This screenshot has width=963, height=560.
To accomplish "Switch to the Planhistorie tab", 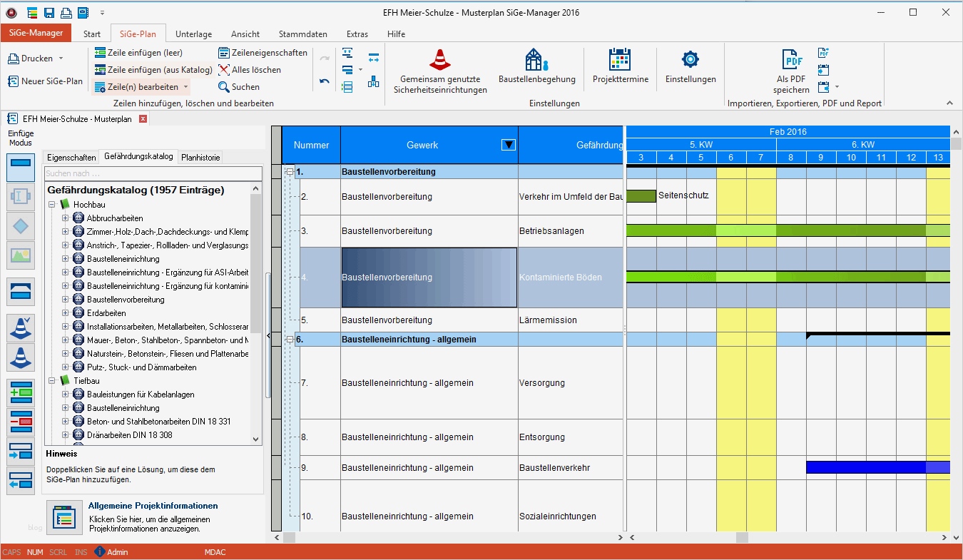I will tap(200, 157).
